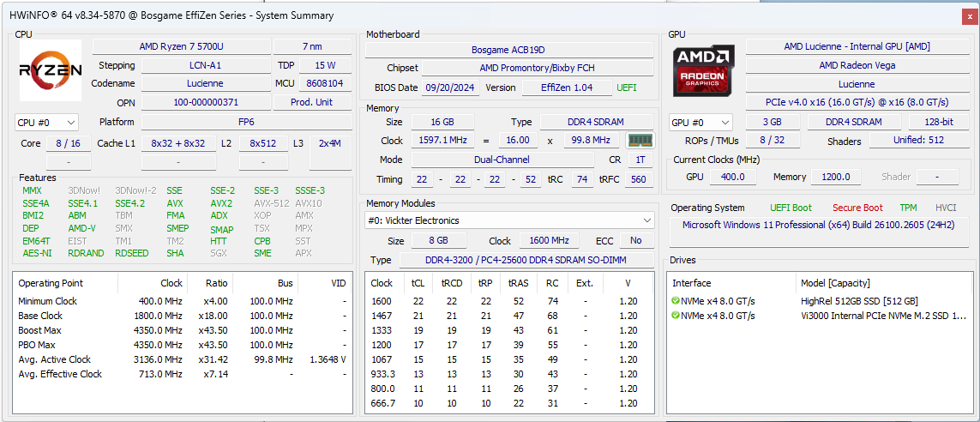The height and width of the screenshot is (422, 980).
Task: Select the Microsoft Windows 11 Professional entry
Action: click(820, 226)
